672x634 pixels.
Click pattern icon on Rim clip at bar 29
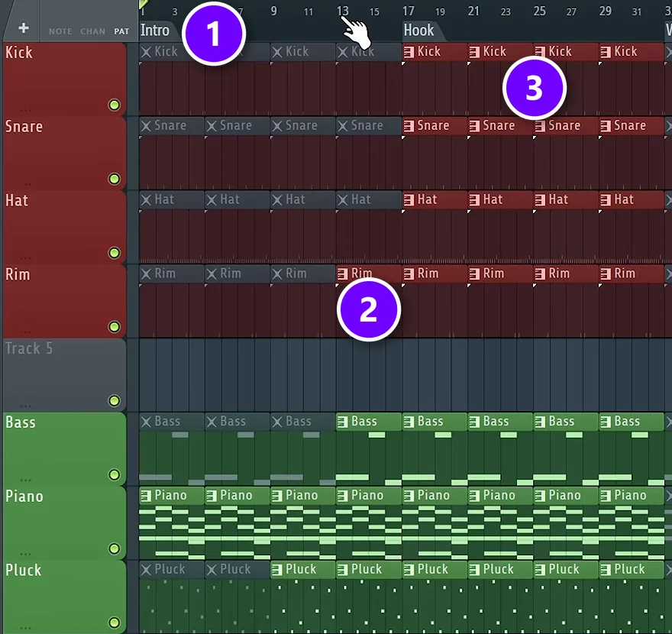coord(606,274)
